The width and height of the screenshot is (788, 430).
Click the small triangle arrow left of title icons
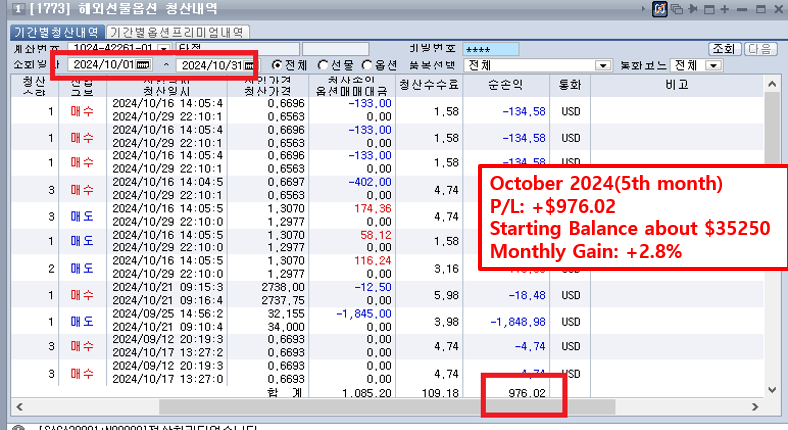point(642,9)
